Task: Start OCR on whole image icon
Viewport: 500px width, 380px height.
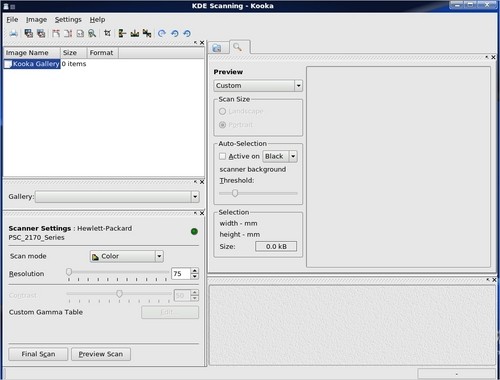Action: [29, 33]
